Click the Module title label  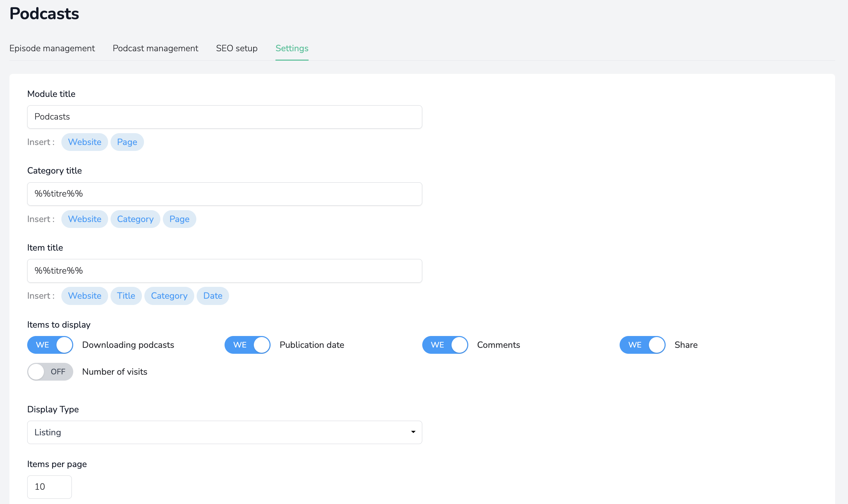[51, 94]
